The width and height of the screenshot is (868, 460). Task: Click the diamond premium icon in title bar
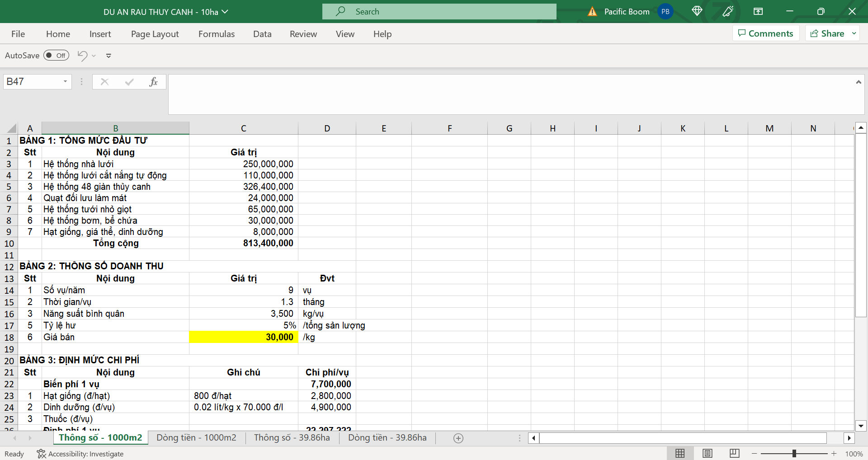(697, 11)
